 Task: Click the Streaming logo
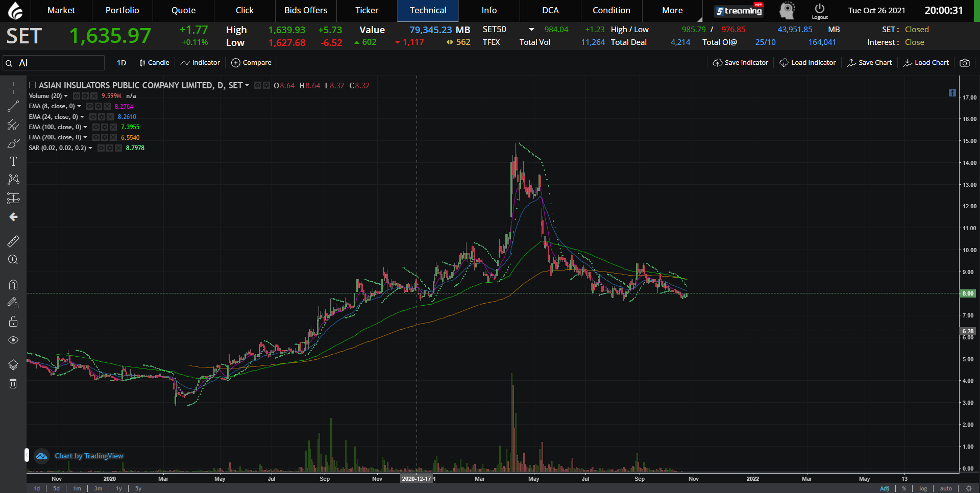pos(739,11)
